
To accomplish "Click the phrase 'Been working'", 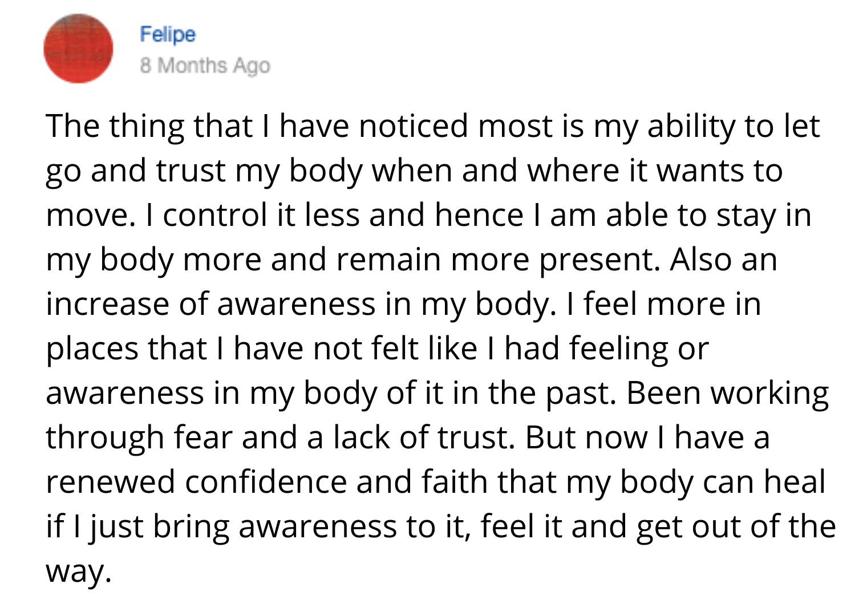I will pyautogui.click(x=727, y=393).
